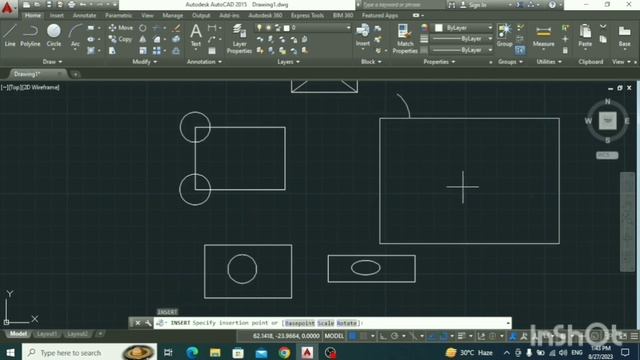Click the command line customize wrench icon
This screenshot has width=640, height=360.
tap(148, 323)
